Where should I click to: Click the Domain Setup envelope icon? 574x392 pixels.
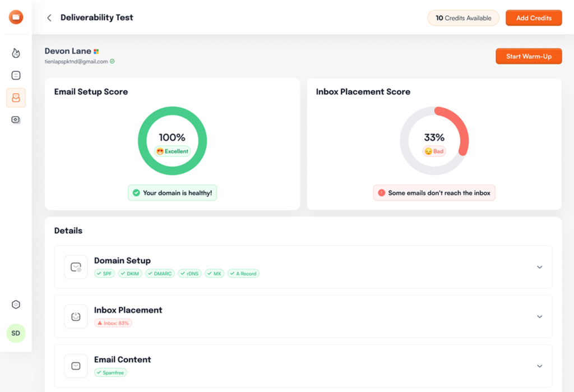[x=76, y=267]
